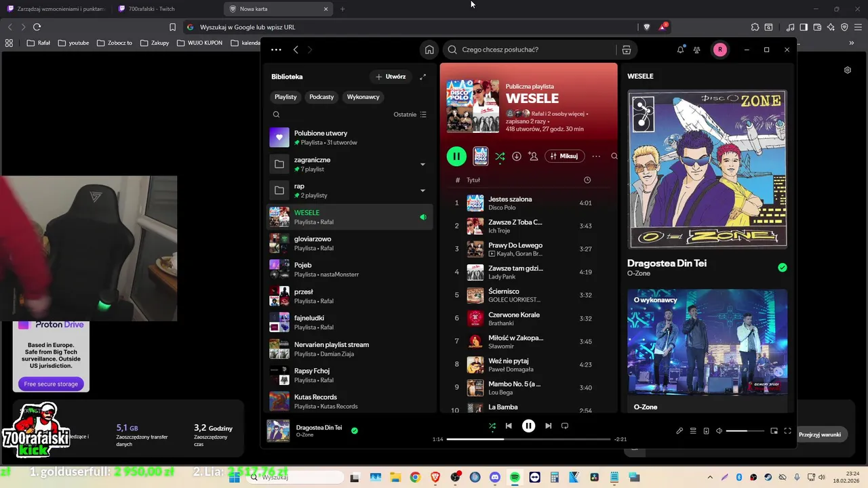Open the three-dot menu at Spotify top left
The width and height of the screenshot is (868, 488).
(x=276, y=49)
